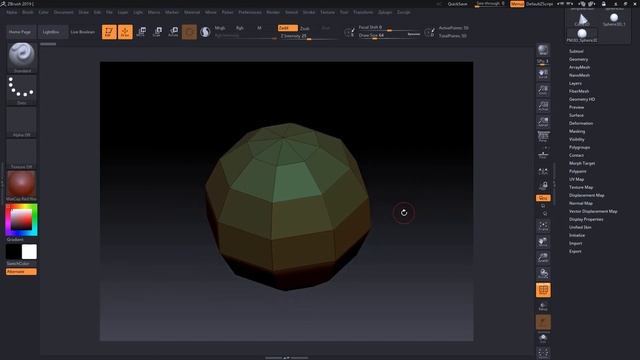Click the Zoom canvas icon
The image size is (640, 360).
(x=543, y=90)
